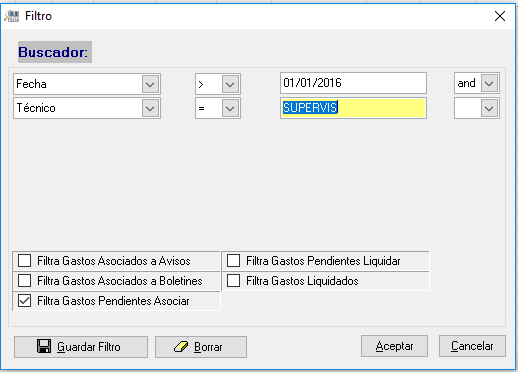Open the Fecha field dropdown
The height and width of the screenshot is (372, 518).
tap(150, 84)
